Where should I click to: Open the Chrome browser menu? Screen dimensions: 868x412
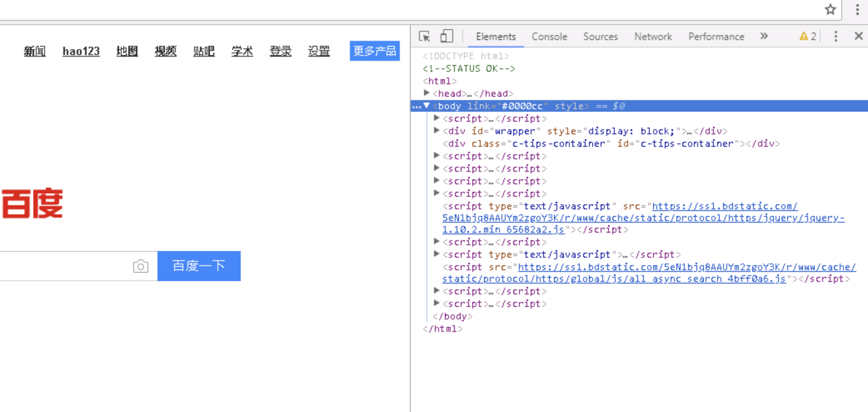(x=858, y=9)
